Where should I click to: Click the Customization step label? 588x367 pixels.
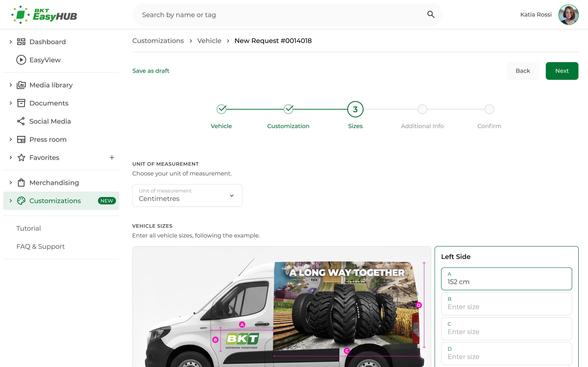[288, 126]
